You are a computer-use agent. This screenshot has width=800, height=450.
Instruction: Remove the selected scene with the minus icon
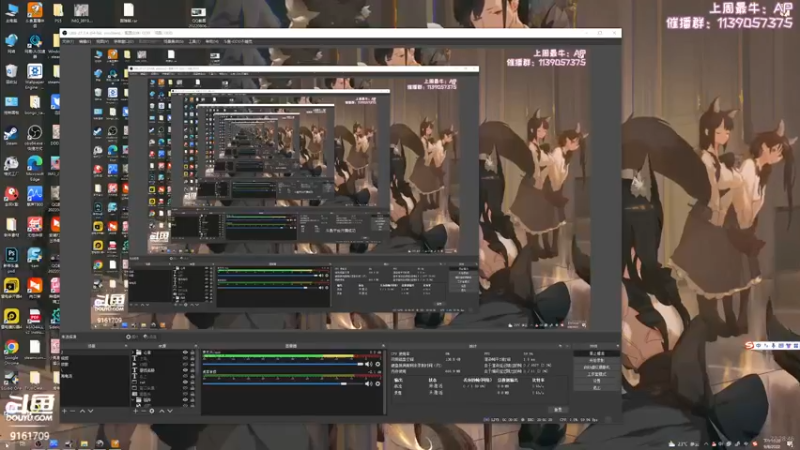72,411
